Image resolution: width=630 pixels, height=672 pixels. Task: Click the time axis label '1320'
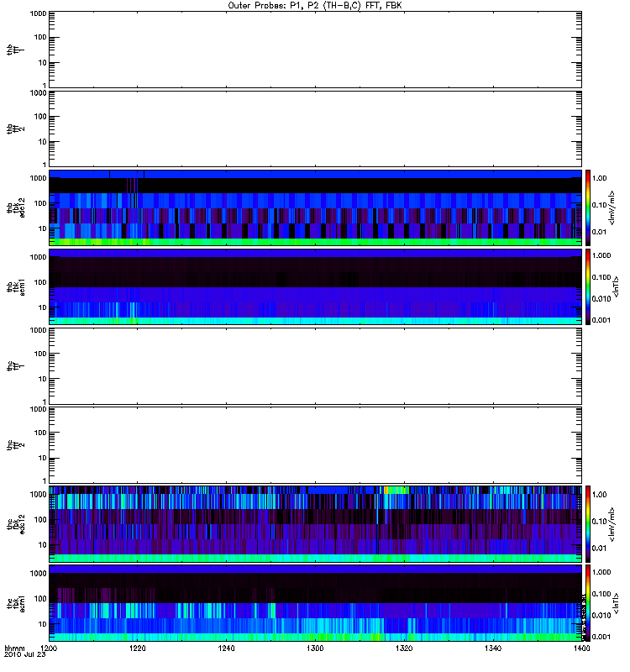point(404,648)
